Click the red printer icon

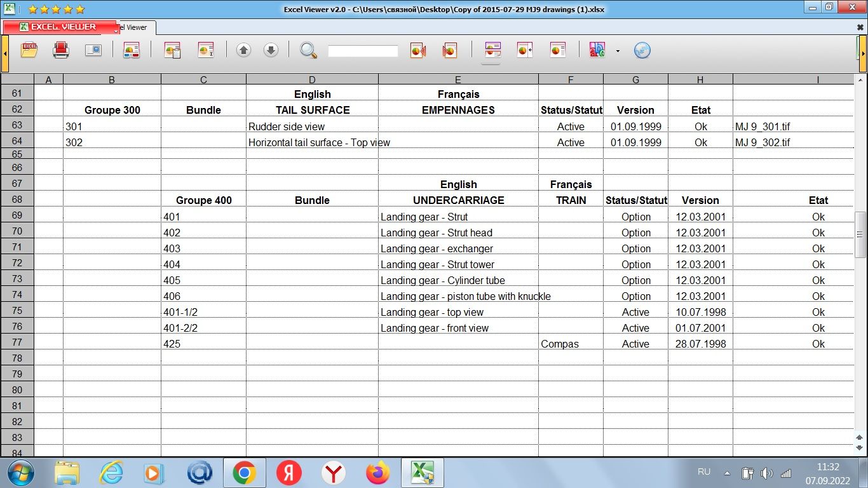coord(61,50)
